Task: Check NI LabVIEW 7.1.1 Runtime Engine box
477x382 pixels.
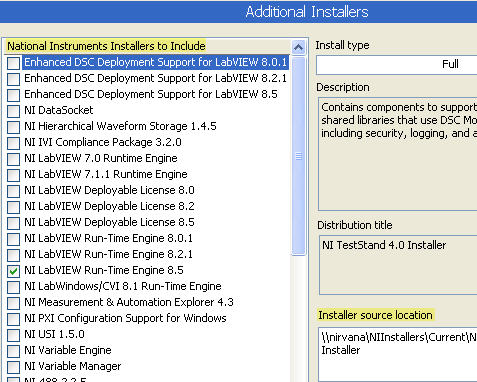Action: tap(13, 175)
